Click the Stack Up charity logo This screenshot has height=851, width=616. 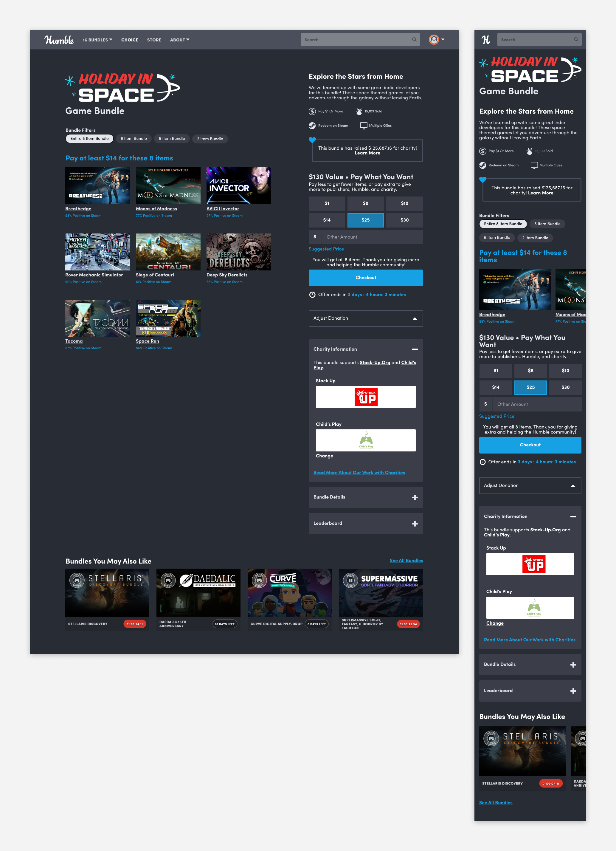[366, 397]
